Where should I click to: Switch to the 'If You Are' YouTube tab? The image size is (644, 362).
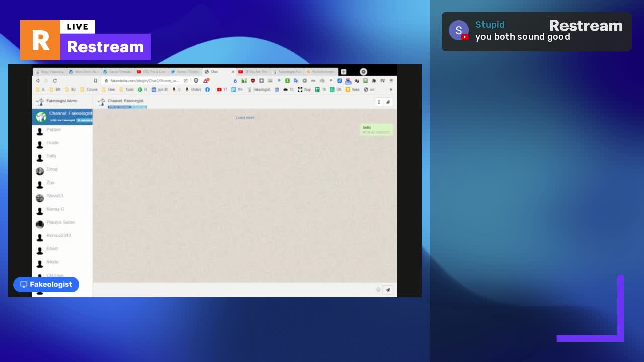pyautogui.click(x=253, y=72)
